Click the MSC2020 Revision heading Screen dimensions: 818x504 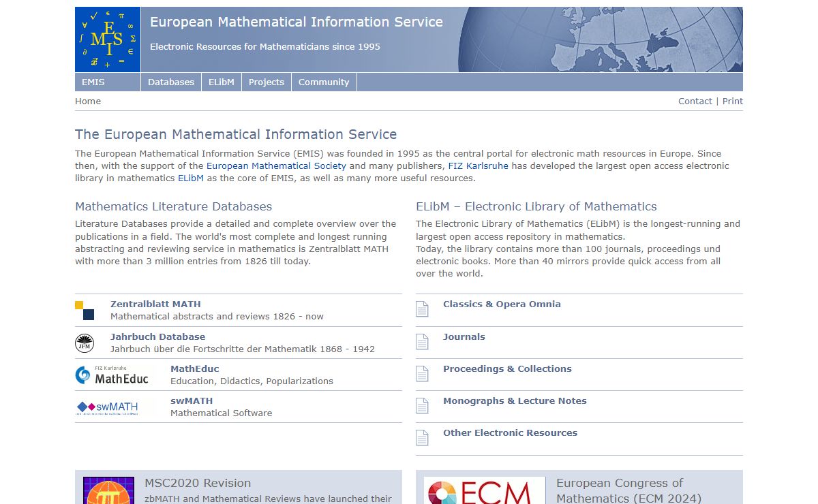198,483
